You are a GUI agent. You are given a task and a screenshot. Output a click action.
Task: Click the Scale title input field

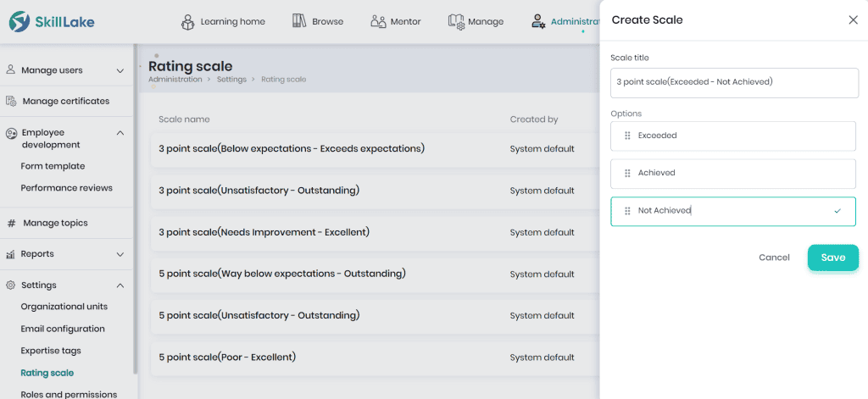(x=734, y=82)
